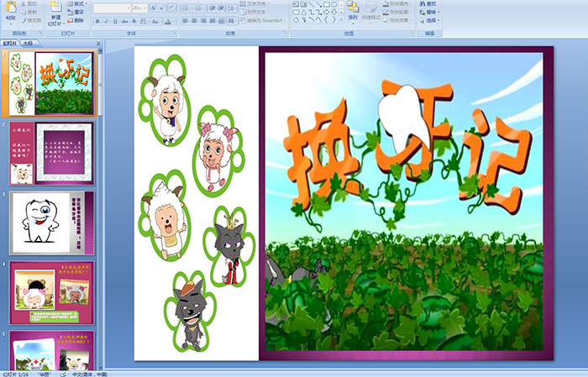Click the 重设 Reset slide button
The height and width of the screenshot is (377, 588).
click(76, 12)
